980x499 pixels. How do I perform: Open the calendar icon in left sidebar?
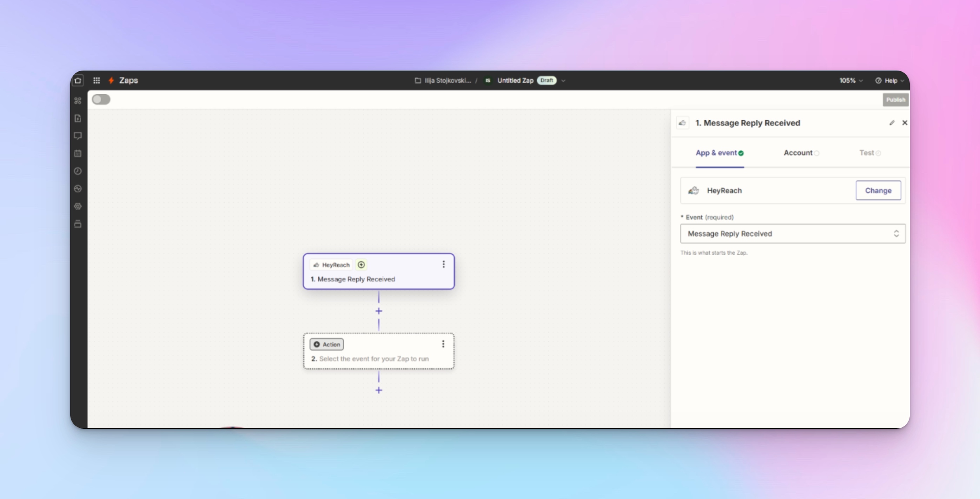pyautogui.click(x=78, y=153)
